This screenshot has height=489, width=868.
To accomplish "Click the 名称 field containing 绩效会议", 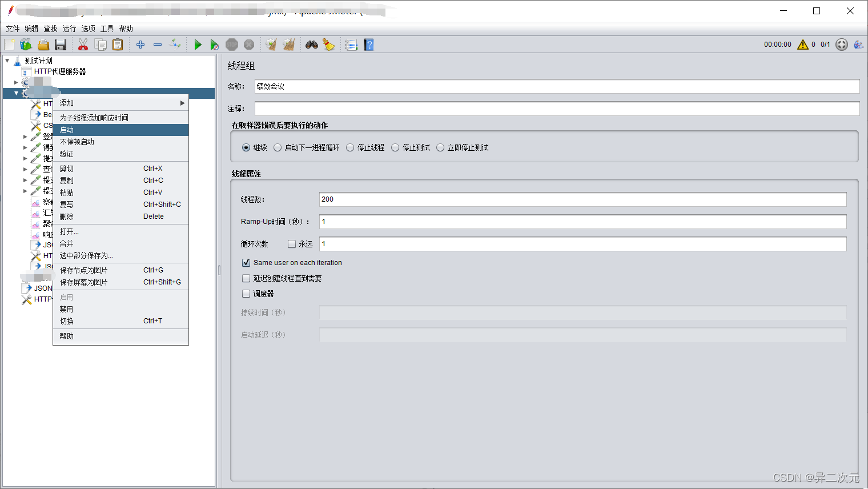I will point(557,86).
